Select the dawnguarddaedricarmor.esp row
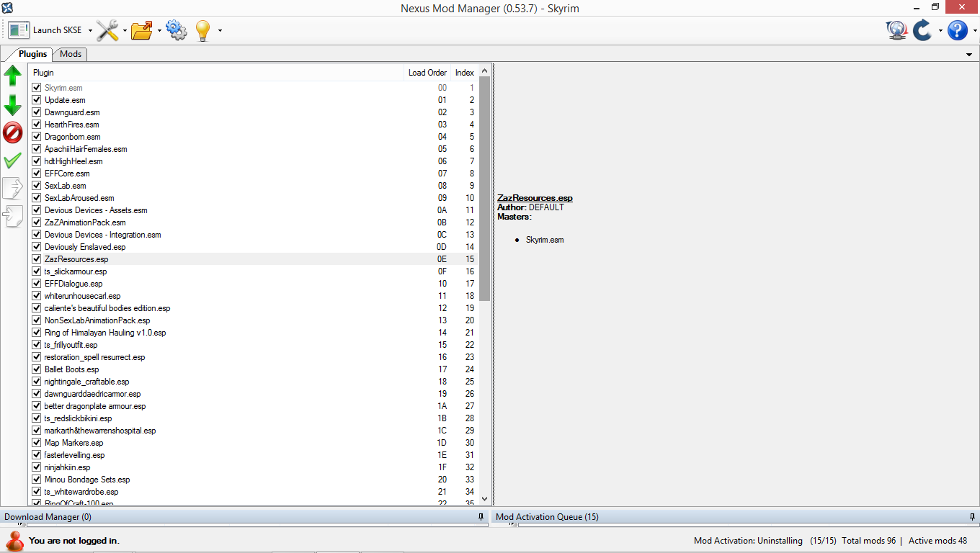This screenshot has height=553, width=980. point(254,394)
